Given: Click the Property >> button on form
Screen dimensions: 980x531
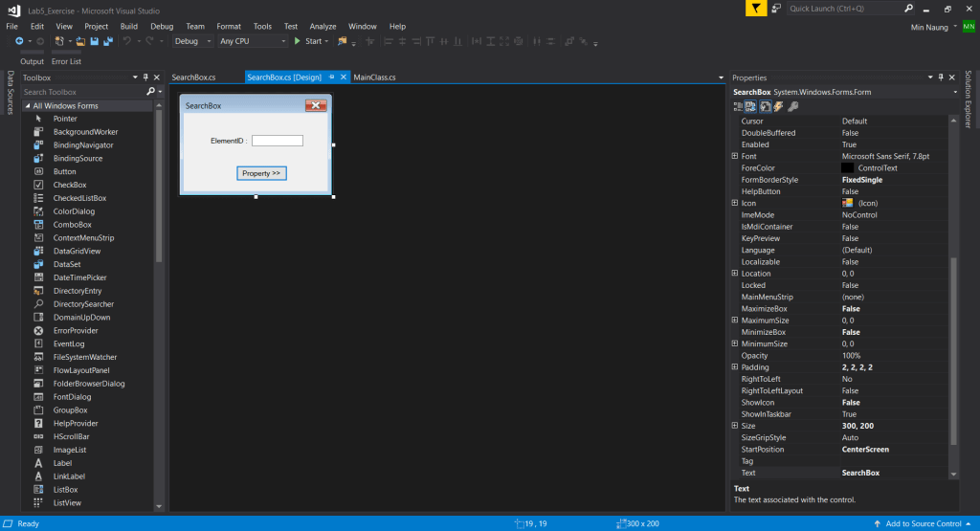Looking at the screenshot, I should (x=261, y=173).
